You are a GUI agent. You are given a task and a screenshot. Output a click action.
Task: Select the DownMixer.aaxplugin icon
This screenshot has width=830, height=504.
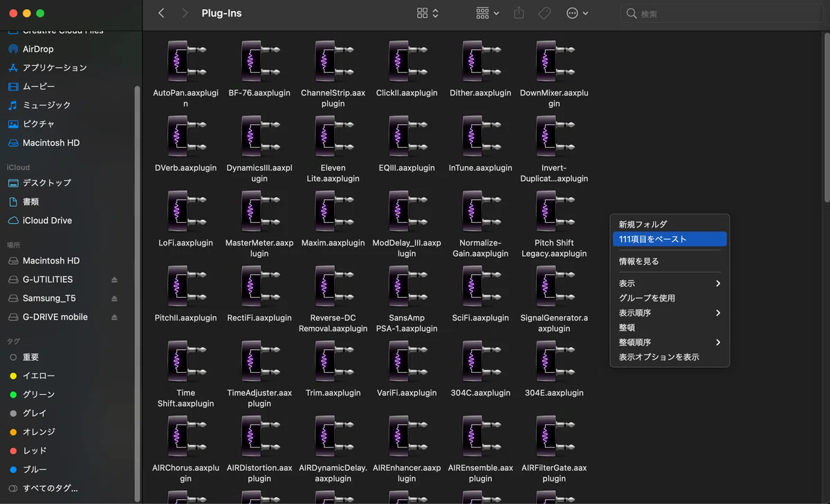coord(554,62)
